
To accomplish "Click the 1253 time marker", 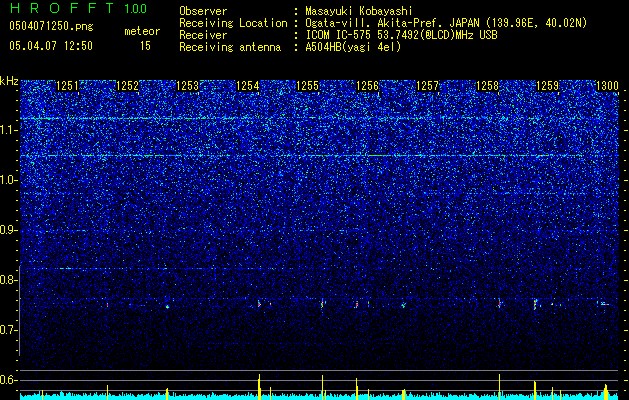I will tap(187, 85).
